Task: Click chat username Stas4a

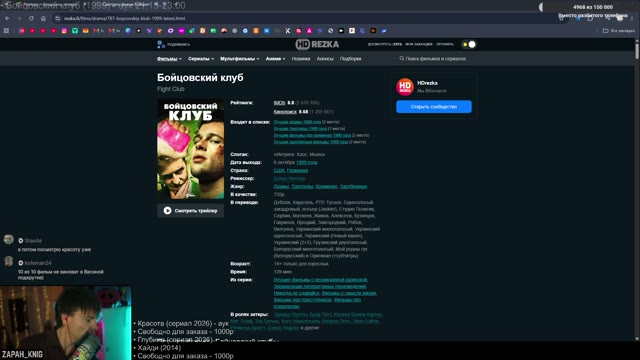Action: point(33,240)
